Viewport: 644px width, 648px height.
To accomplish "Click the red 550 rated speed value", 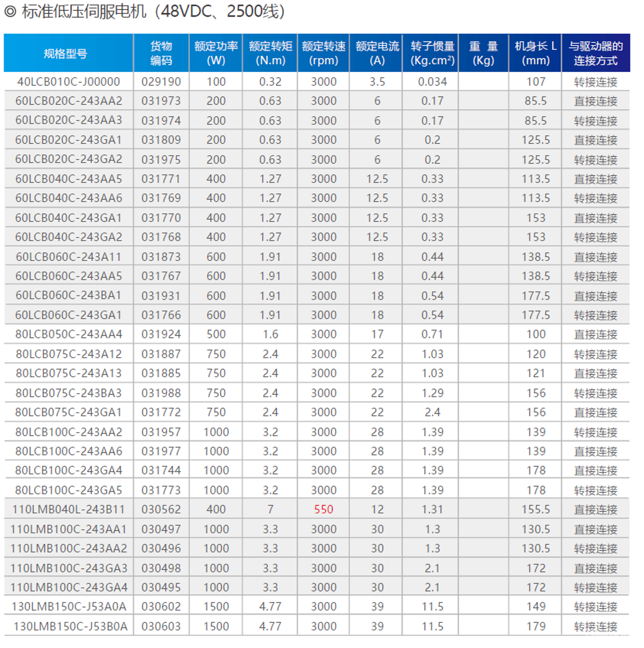I will [x=324, y=509].
